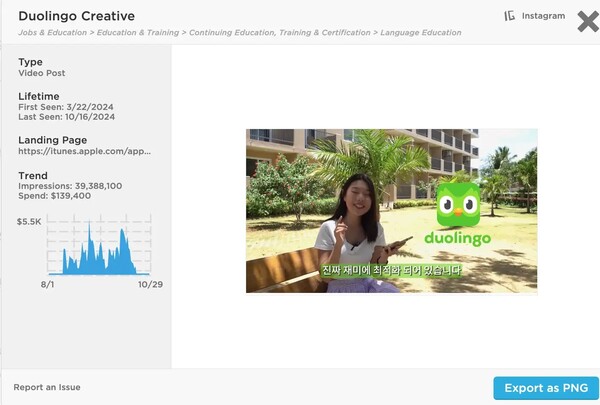Screen dimensions: 600x405
Task: Click the Instagram platform icon
Action: click(509, 16)
